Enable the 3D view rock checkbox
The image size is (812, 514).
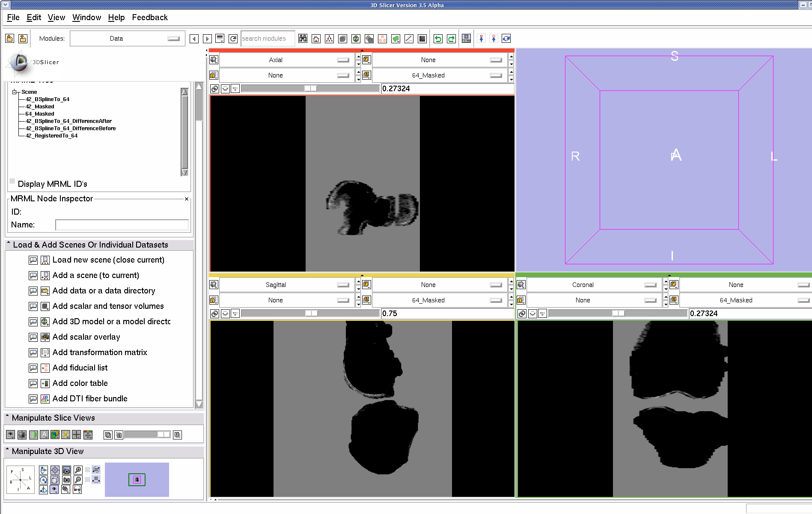(x=88, y=480)
